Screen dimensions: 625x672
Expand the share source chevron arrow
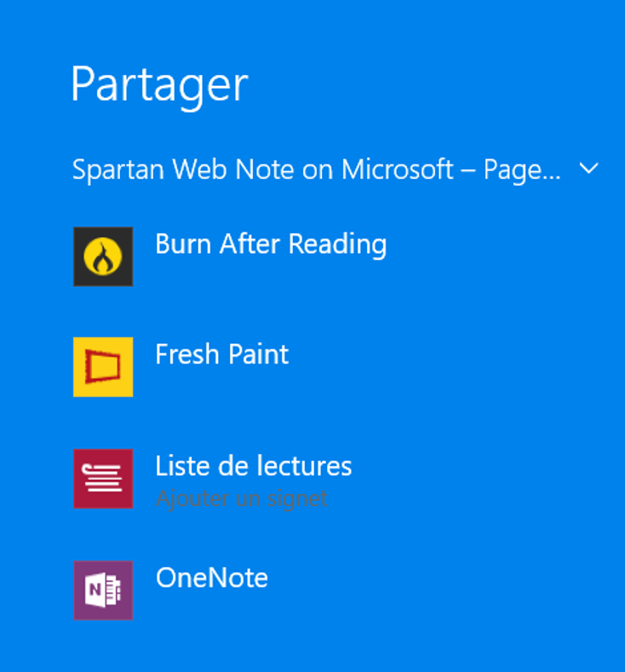[x=588, y=169]
